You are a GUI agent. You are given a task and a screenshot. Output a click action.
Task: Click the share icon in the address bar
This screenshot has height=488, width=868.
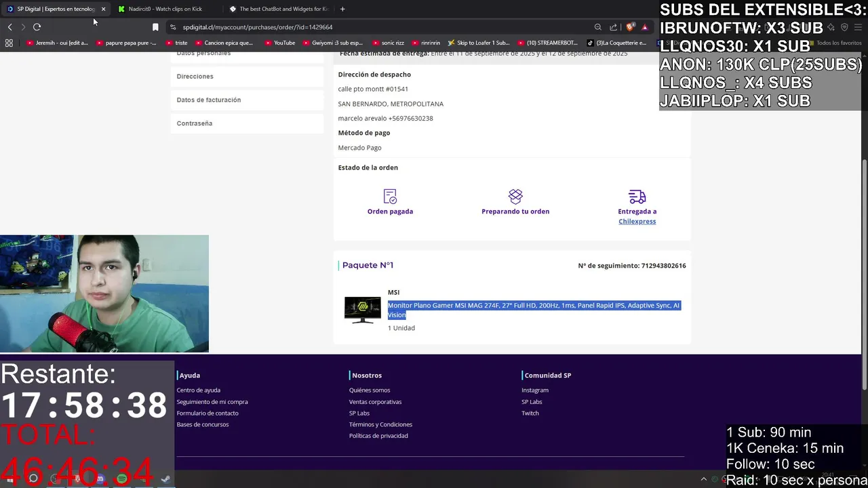[613, 27]
